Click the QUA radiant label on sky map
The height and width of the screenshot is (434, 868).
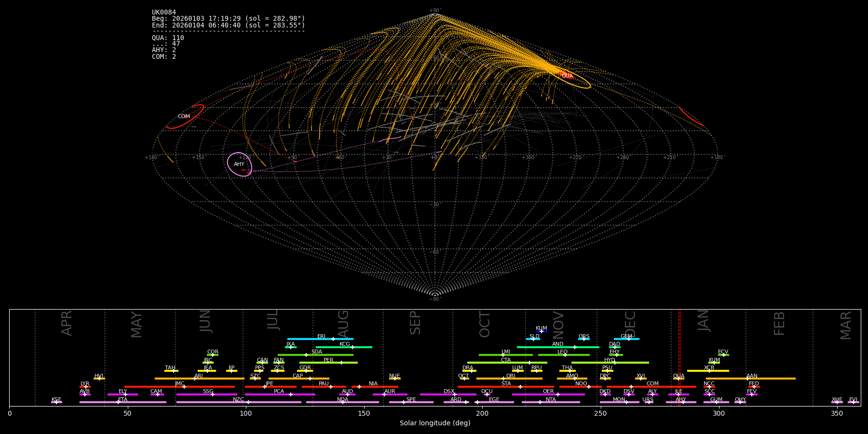[567, 76]
